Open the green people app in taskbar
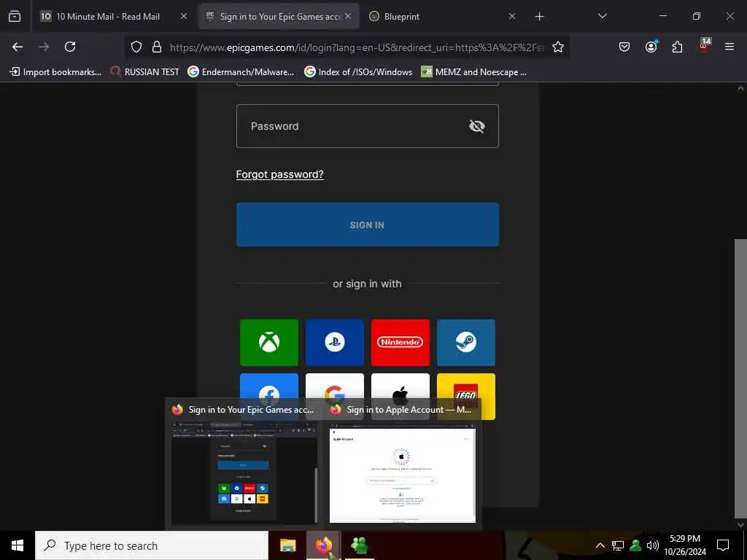The image size is (747, 560). 359,545
